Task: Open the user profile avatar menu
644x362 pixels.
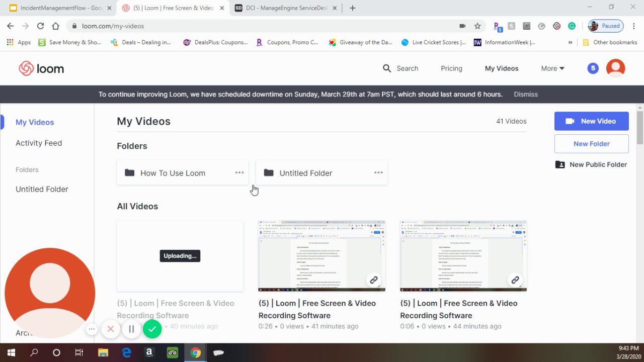Action: click(615, 68)
